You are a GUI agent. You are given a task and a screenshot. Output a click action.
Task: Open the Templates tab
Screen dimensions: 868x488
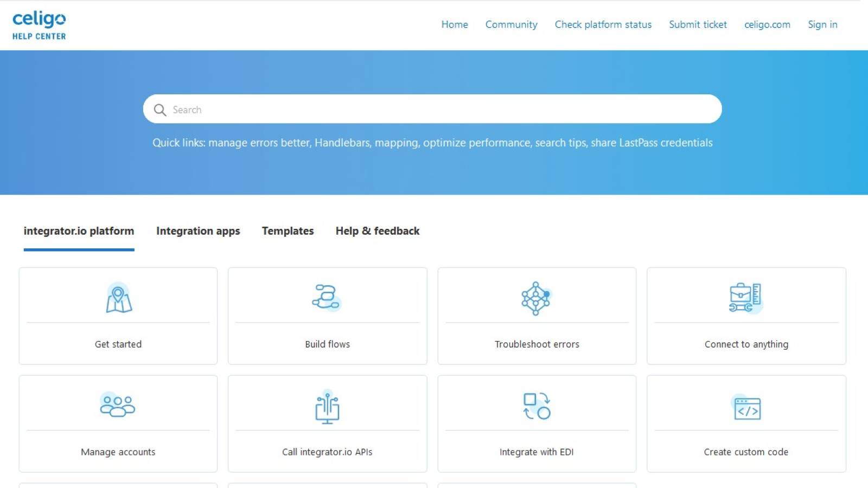tap(288, 231)
